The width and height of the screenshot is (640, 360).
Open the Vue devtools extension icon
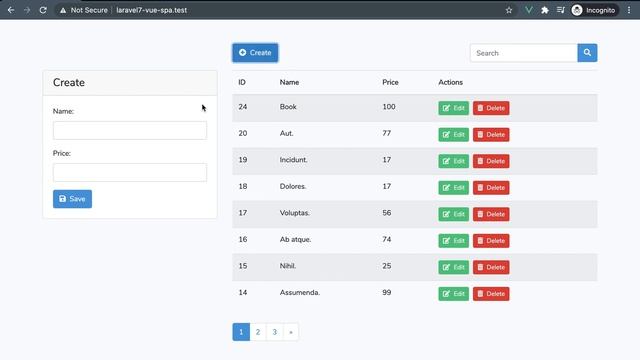(529, 10)
